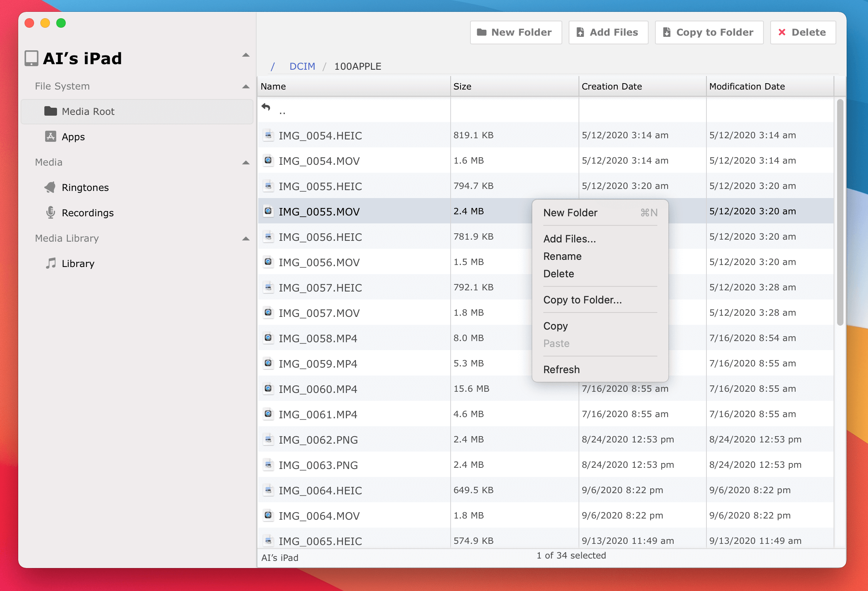This screenshot has height=591, width=868.
Task: Select the Library music note icon
Action: pyautogui.click(x=51, y=263)
